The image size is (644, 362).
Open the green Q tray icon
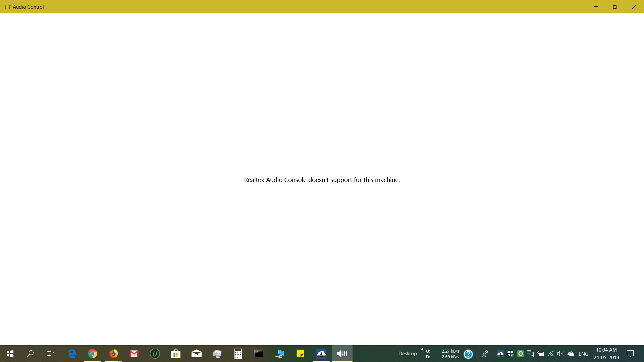(521, 354)
